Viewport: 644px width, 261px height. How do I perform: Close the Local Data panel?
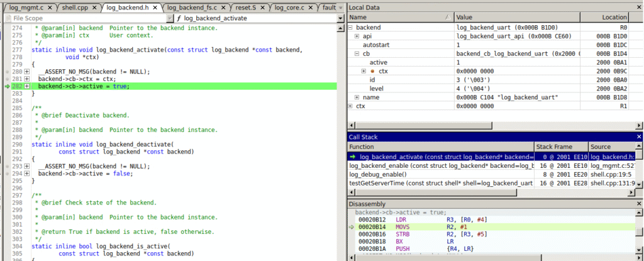coord(639,8)
